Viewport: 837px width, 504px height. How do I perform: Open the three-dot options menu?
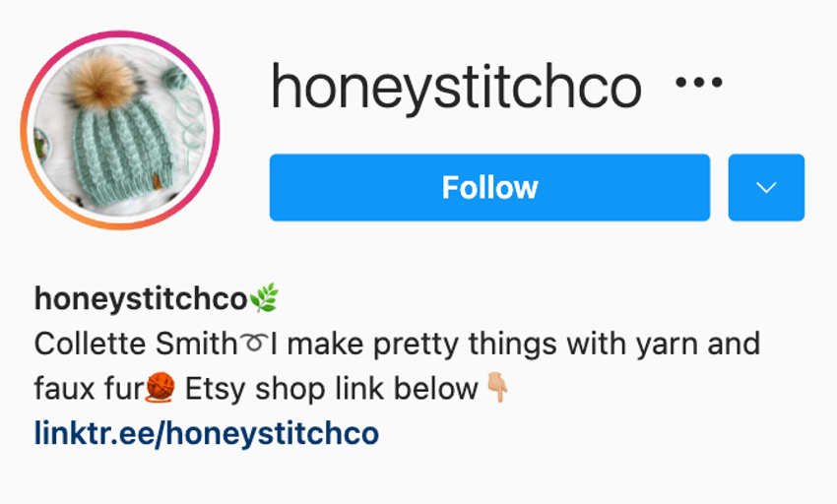[699, 83]
